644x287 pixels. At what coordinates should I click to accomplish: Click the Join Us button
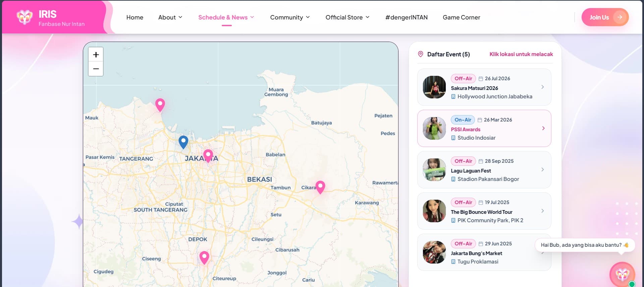(605, 17)
